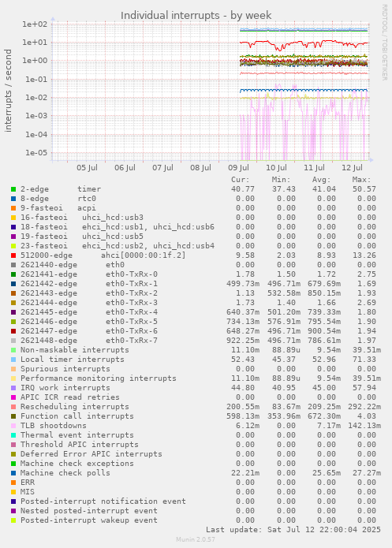Click the Max: column header
The height and width of the screenshot is (548, 392).
click(x=361, y=180)
